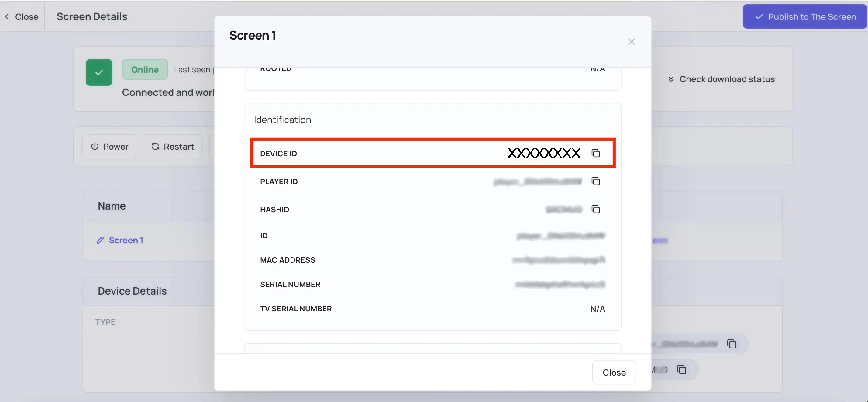The image size is (868, 402).
Task: Close the Screen 1 dialog with X
Action: (x=631, y=42)
